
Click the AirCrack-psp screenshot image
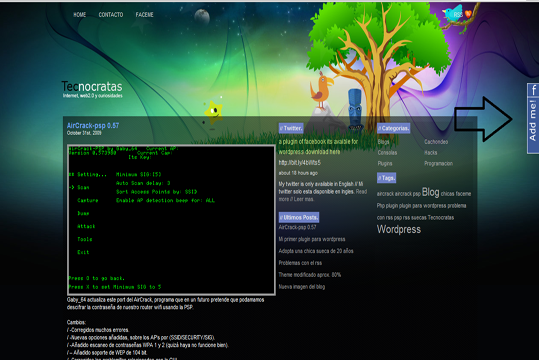click(x=171, y=220)
